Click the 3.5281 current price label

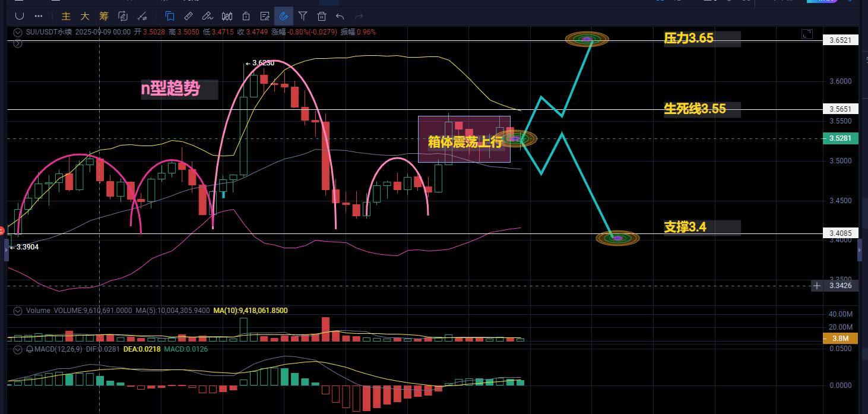[x=840, y=138]
